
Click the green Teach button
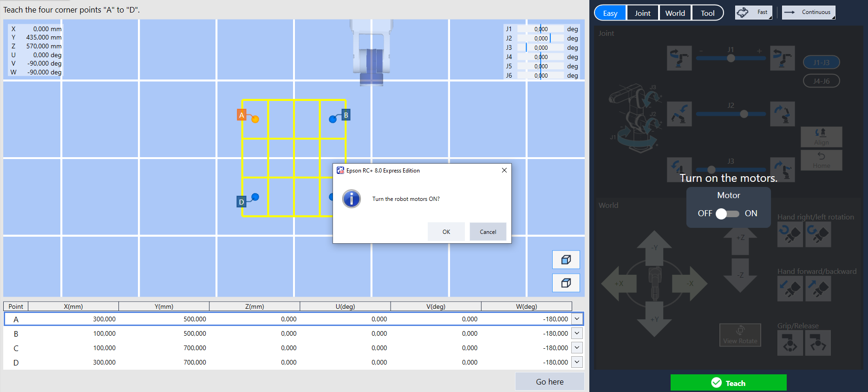728,383
